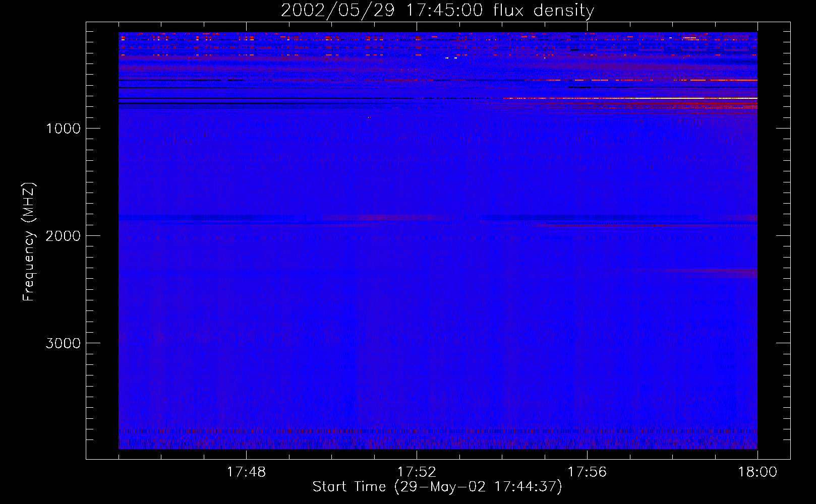The width and height of the screenshot is (816, 504).
Task: Click the '18:00' time tick label
Action: point(757,472)
